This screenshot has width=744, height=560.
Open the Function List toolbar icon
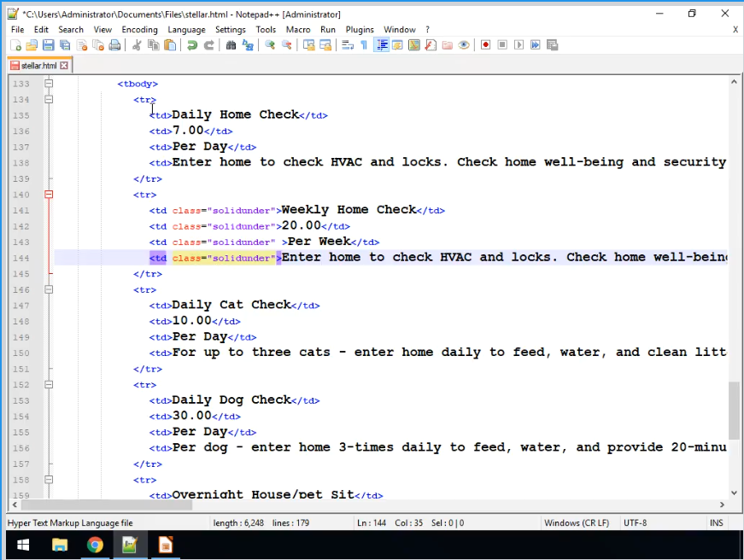pyautogui.click(x=431, y=45)
